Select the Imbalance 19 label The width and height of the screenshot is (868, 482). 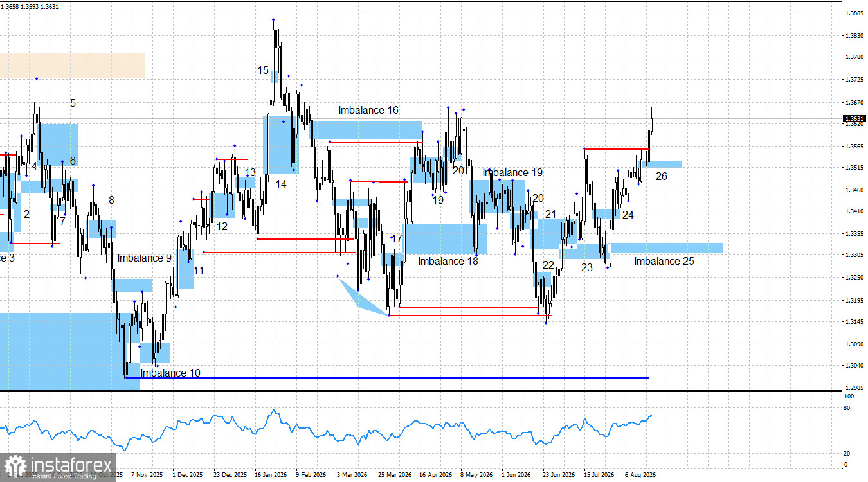tap(512, 173)
